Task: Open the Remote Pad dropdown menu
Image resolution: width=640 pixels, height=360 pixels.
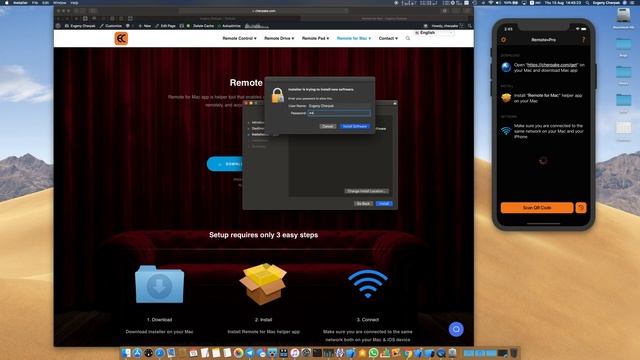Action: [x=315, y=38]
